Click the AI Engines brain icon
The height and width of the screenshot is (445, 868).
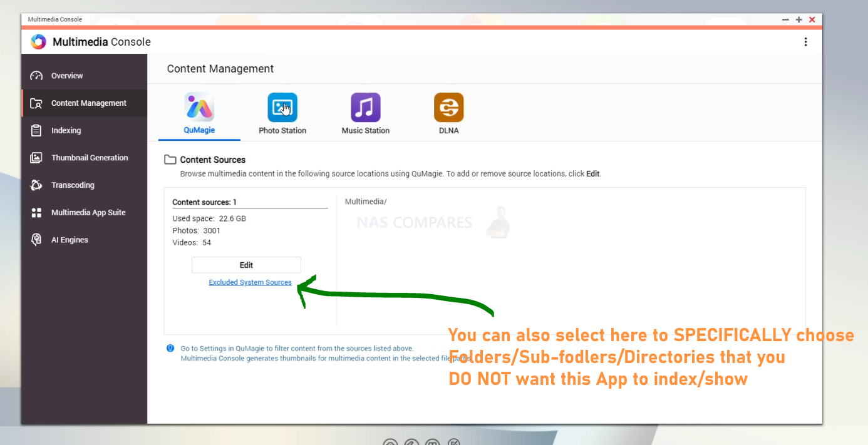tap(36, 240)
